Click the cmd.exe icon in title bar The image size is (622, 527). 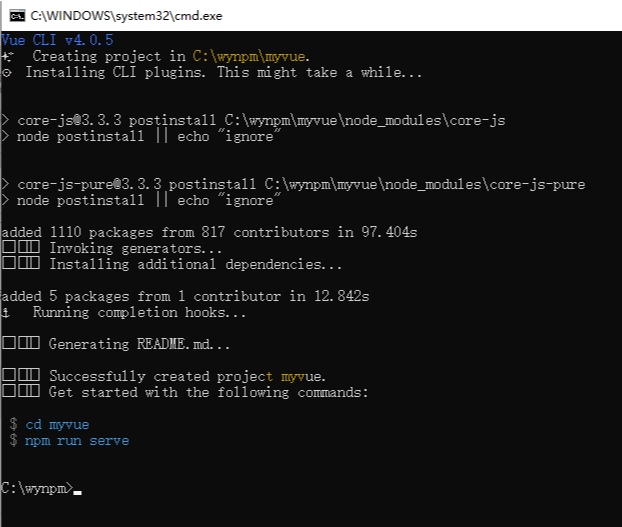(x=15, y=14)
